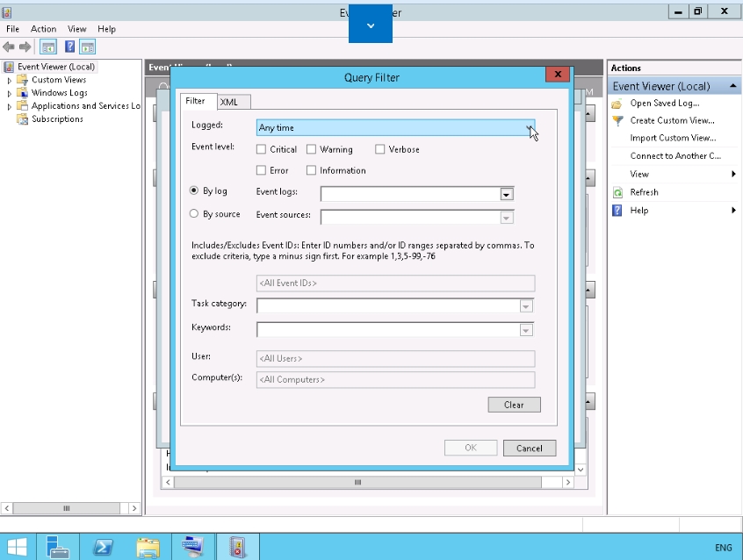Launch Server Manager from the taskbar
743x560 pixels.
58,547
